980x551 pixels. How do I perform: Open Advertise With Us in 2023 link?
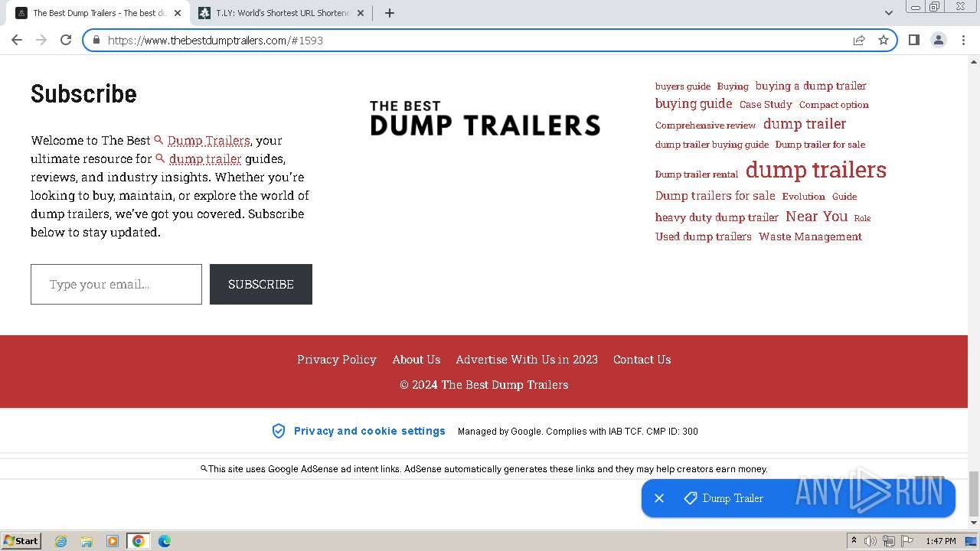527,360
